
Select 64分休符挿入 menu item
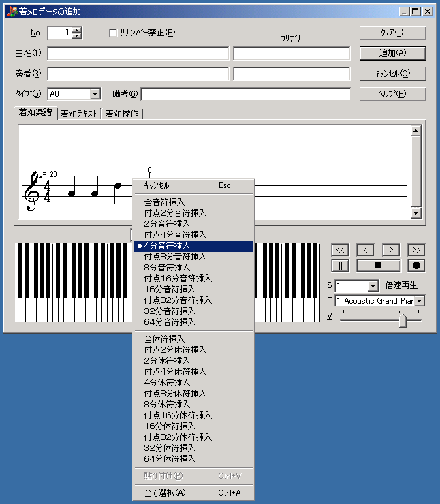(x=193, y=459)
